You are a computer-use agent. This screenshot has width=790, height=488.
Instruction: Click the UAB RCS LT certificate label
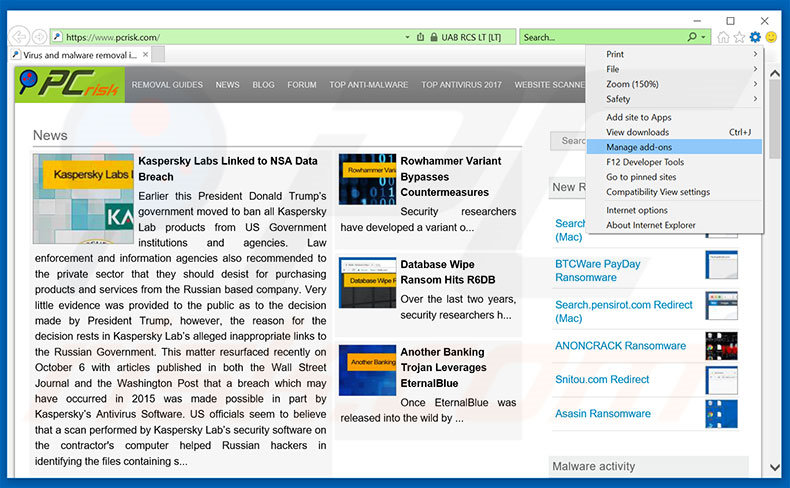(471, 37)
